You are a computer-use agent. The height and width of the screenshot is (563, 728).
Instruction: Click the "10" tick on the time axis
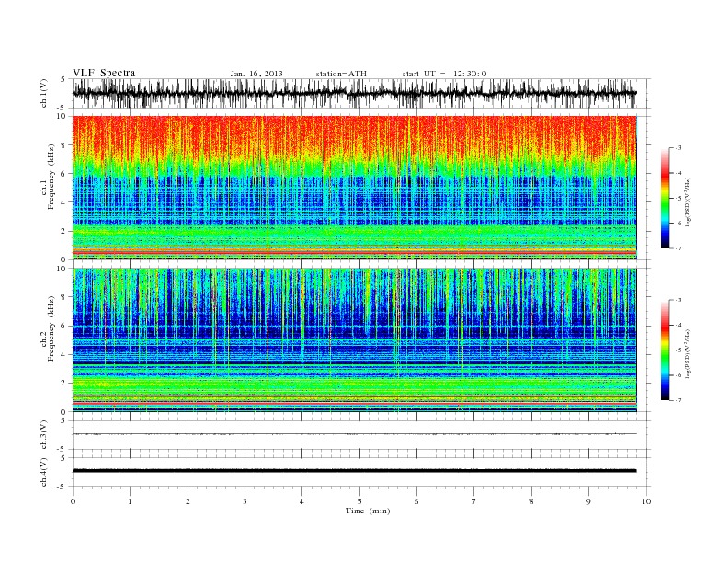click(646, 501)
